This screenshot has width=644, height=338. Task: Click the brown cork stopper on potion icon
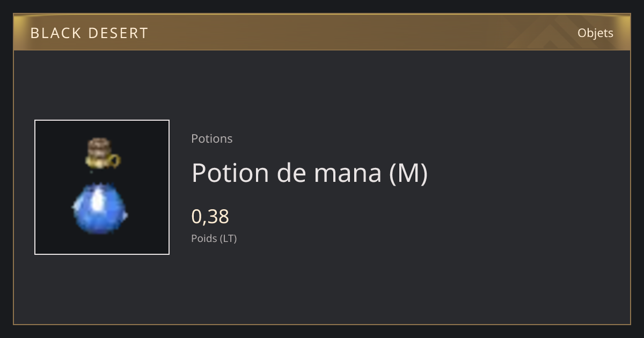(99, 145)
